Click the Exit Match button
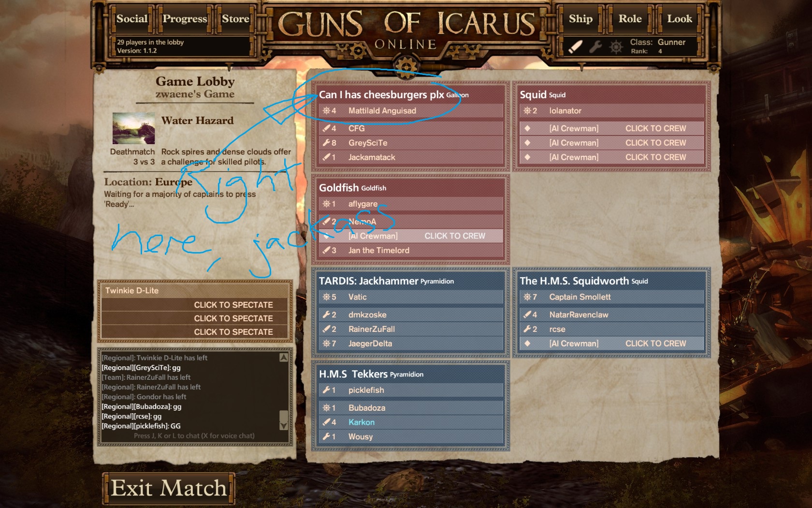This screenshot has width=812, height=508. click(x=169, y=488)
